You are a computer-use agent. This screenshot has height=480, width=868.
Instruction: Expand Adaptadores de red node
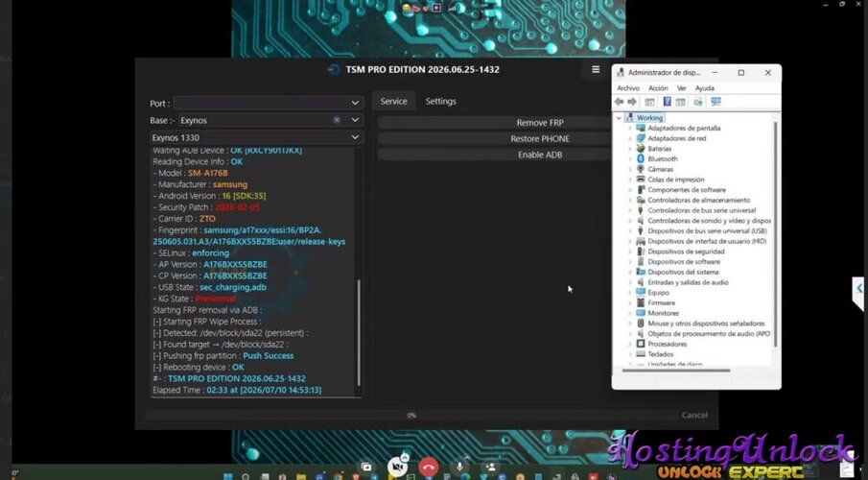pyautogui.click(x=630, y=138)
